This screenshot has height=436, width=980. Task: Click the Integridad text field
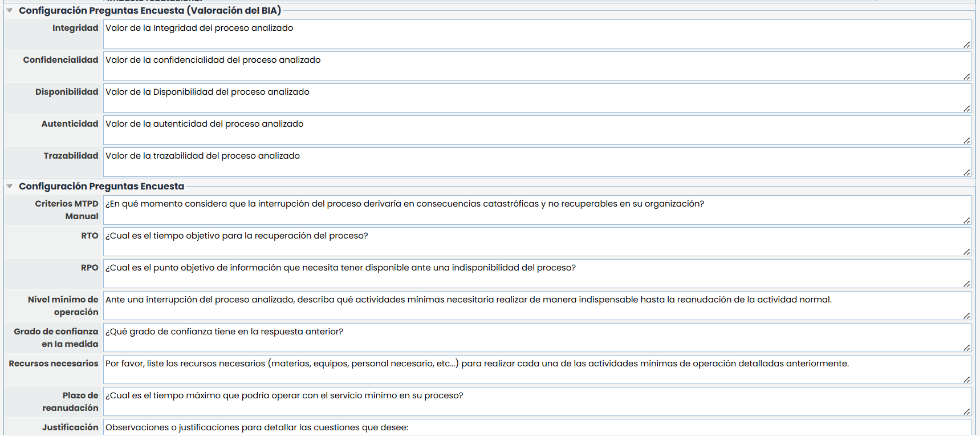coord(536,34)
